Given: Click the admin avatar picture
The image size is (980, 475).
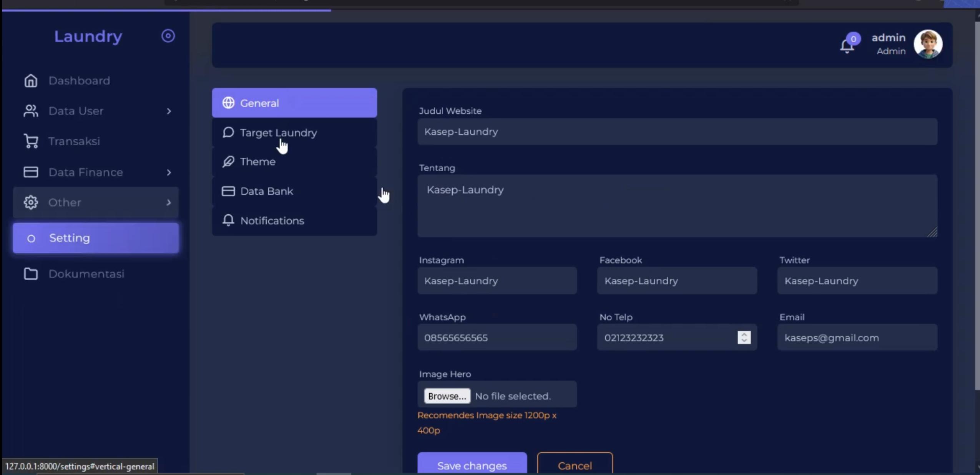Looking at the screenshot, I should pos(928,44).
